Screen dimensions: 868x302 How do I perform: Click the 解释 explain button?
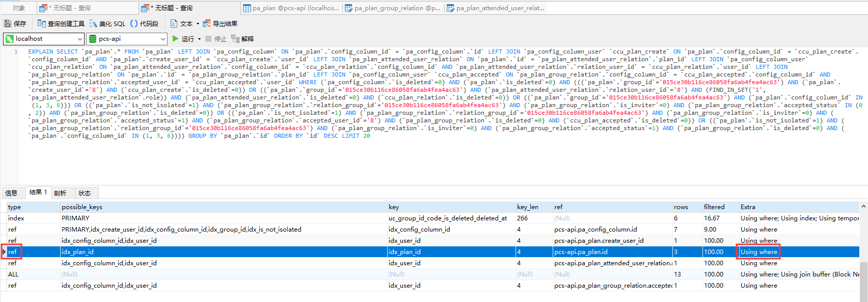242,39
